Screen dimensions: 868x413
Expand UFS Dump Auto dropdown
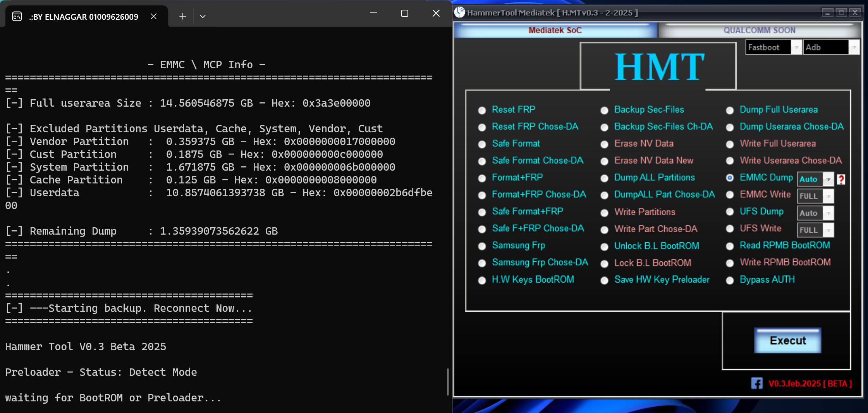tap(828, 213)
